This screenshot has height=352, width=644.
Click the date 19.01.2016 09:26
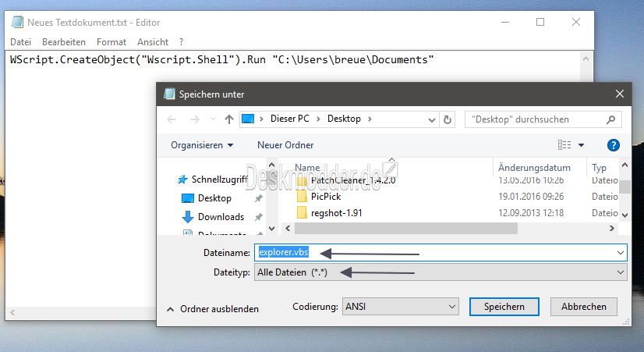(x=531, y=197)
